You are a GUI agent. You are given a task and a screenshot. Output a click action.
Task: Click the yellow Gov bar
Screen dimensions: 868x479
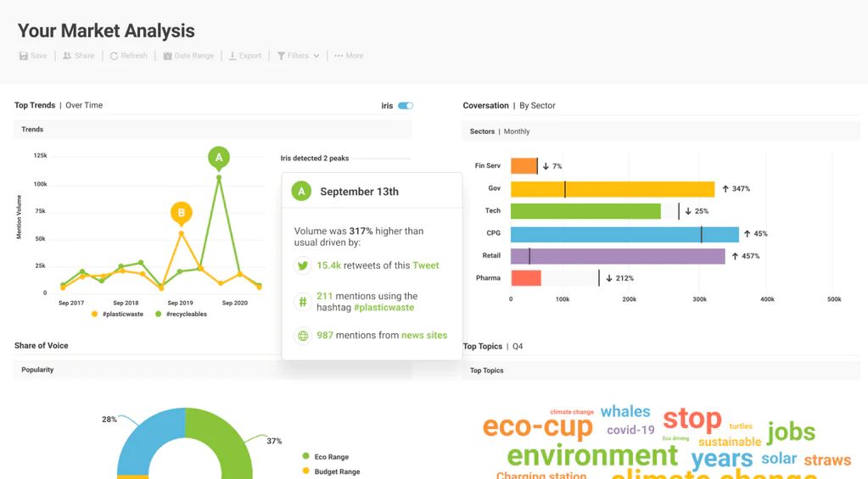click(x=613, y=188)
